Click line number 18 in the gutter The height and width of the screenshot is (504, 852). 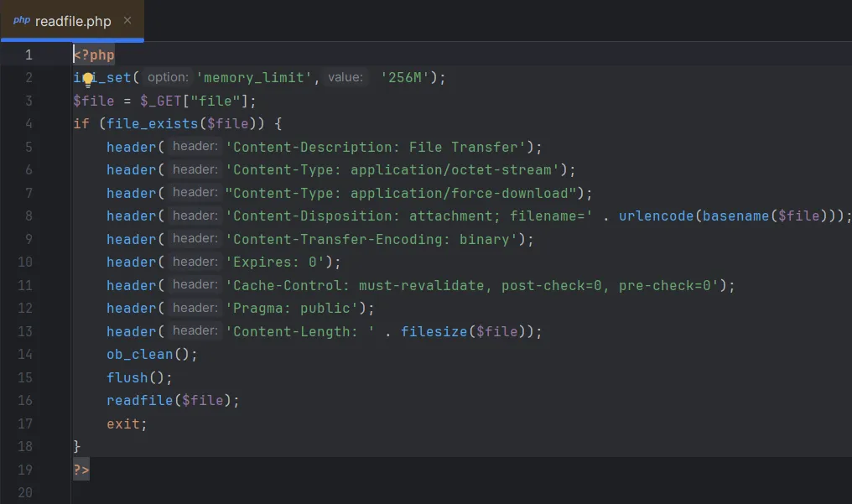[29, 446]
